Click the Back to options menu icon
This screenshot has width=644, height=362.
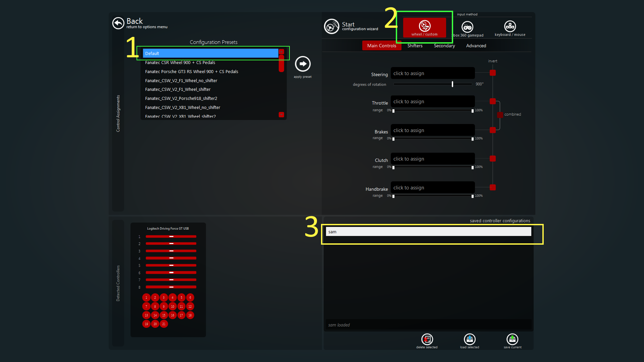[x=118, y=23]
